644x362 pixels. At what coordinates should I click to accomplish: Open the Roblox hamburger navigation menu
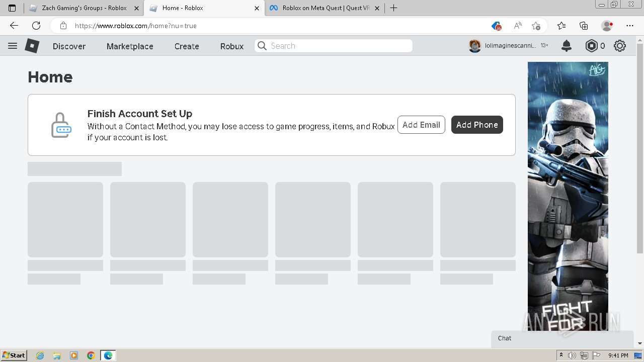point(13,46)
